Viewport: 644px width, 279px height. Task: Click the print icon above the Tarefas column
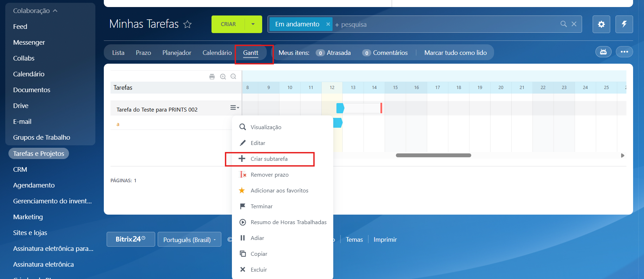tap(212, 77)
